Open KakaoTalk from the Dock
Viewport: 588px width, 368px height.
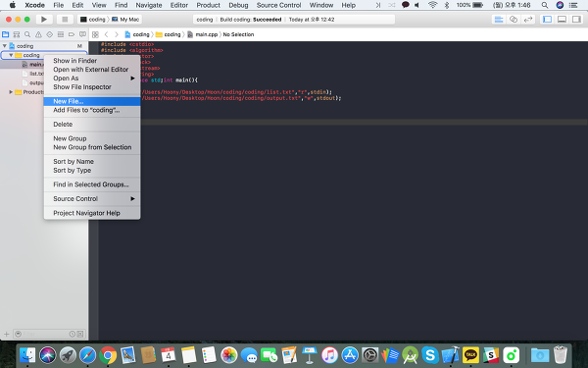coord(470,355)
